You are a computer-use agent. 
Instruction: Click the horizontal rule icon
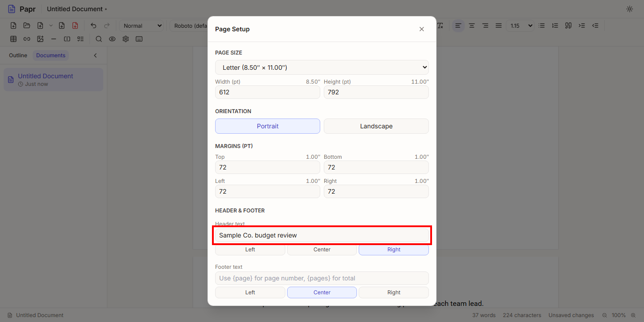[x=54, y=39]
